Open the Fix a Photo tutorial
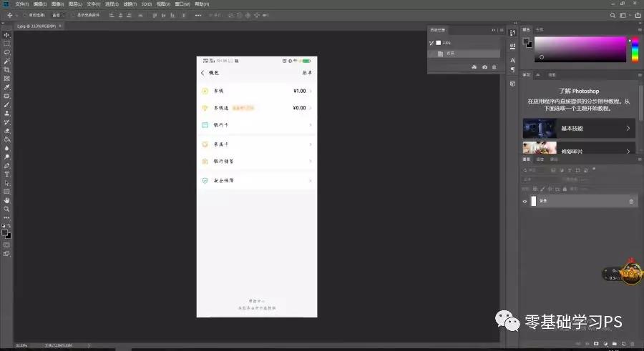The height and width of the screenshot is (351, 644). [579, 148]
